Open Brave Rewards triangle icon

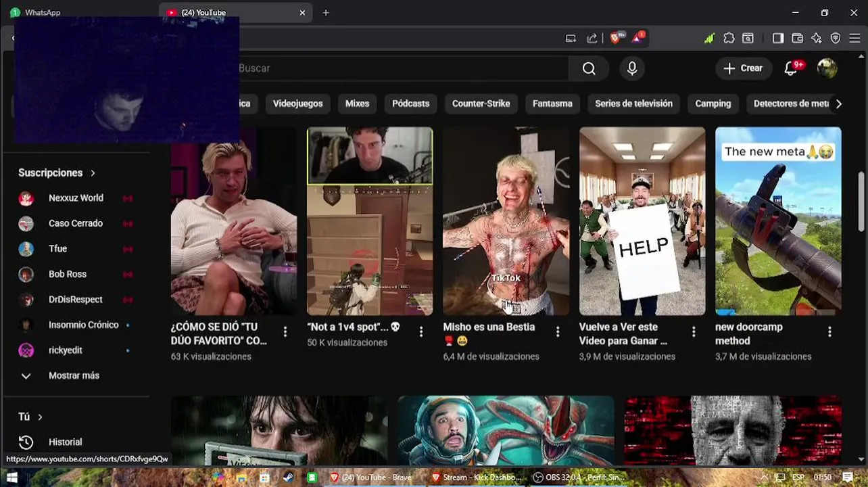pyautogui.click(x=637, y=39)
